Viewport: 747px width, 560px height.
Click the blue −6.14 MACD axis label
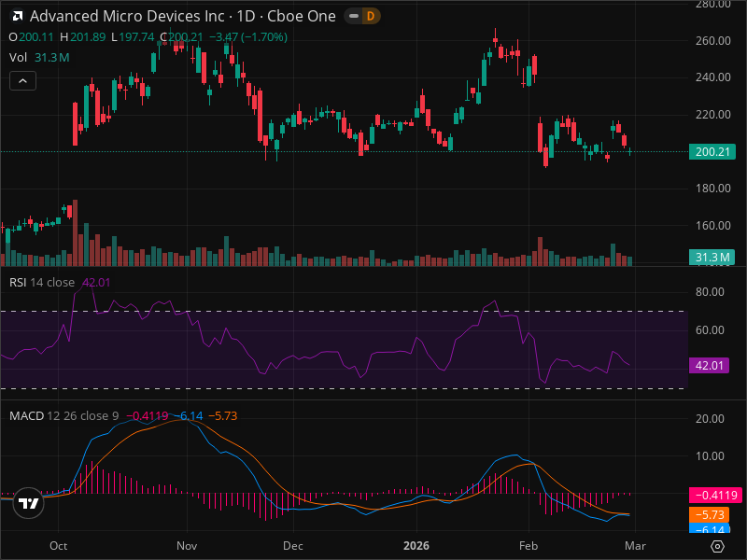709,527
